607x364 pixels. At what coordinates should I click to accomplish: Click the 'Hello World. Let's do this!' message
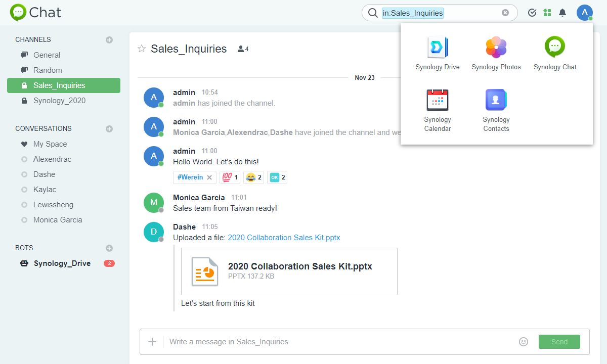coord(216,162)
